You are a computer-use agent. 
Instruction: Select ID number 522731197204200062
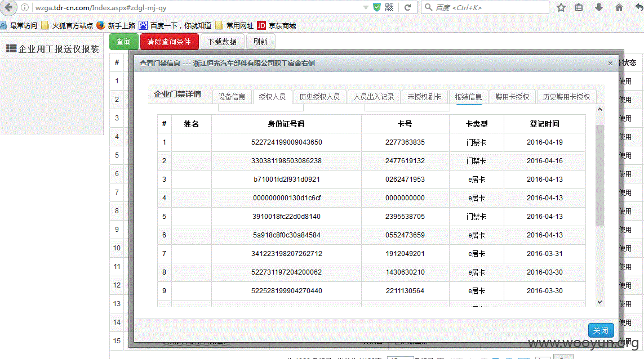[287, 272]
